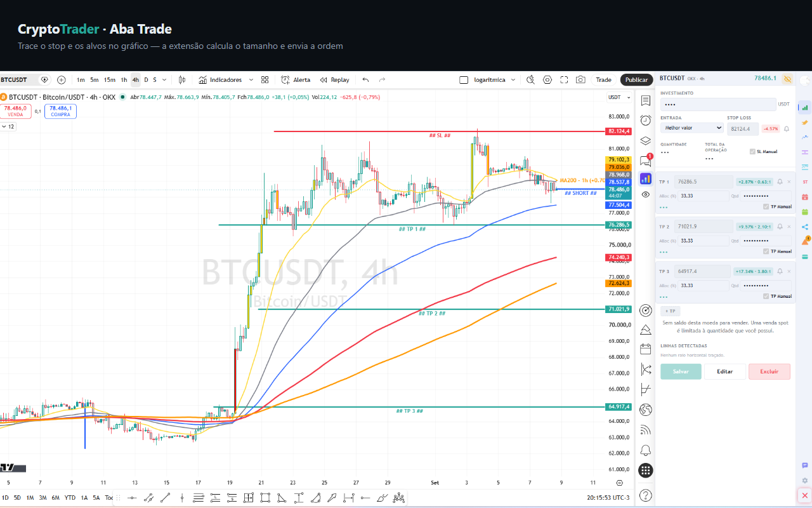Open the news feed signal icon
812x508 pixels.
646,430
